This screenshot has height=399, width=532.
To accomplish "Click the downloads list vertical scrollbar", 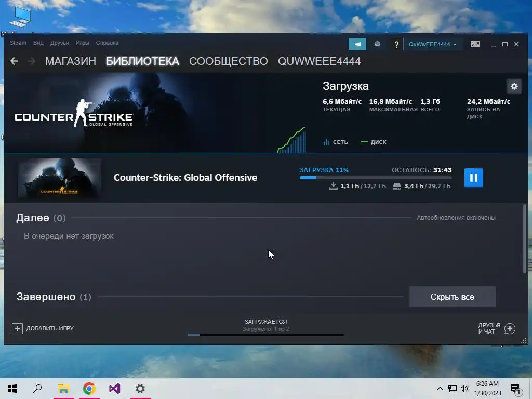I will pos(525,238).
